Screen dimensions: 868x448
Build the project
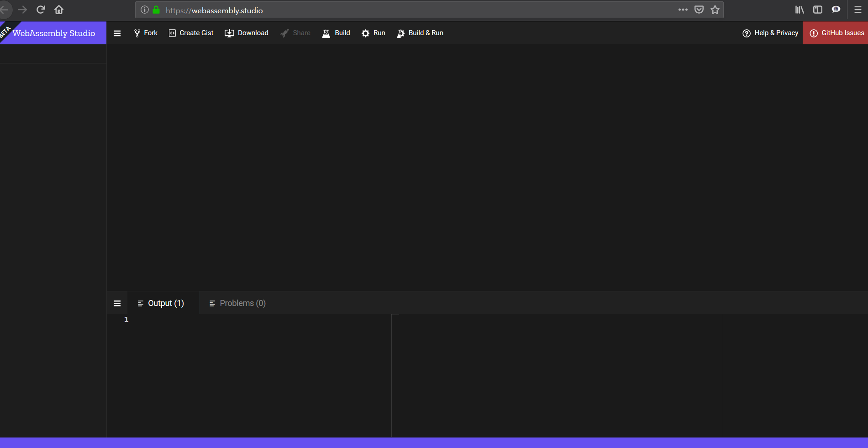point(336,33)
